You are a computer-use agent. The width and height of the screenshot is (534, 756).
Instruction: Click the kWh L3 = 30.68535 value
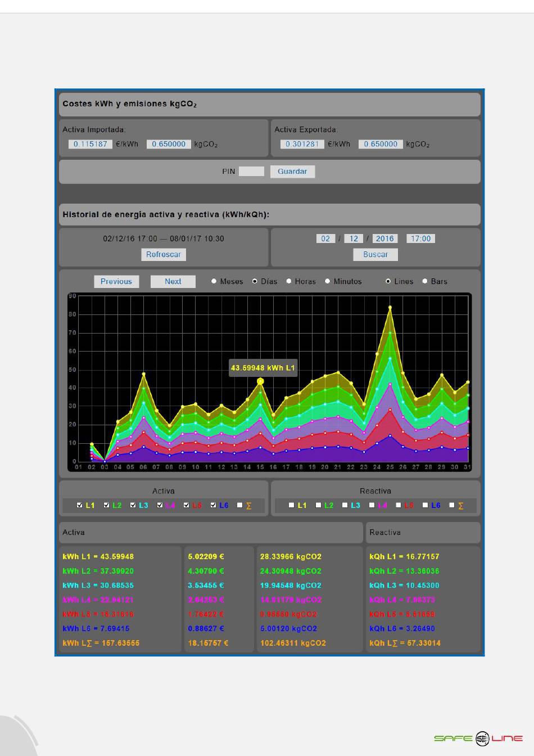click(98, 585)
